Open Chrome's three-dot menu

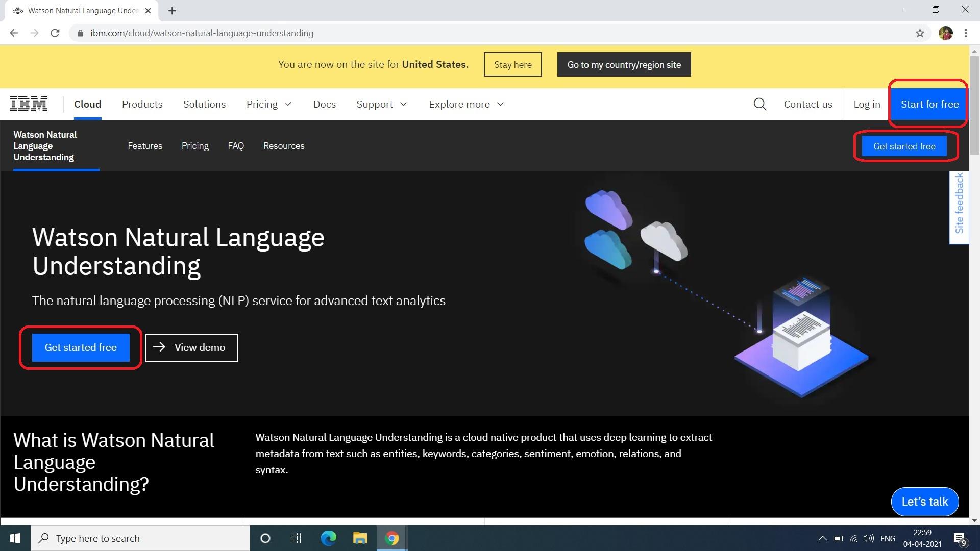point(966,33)
